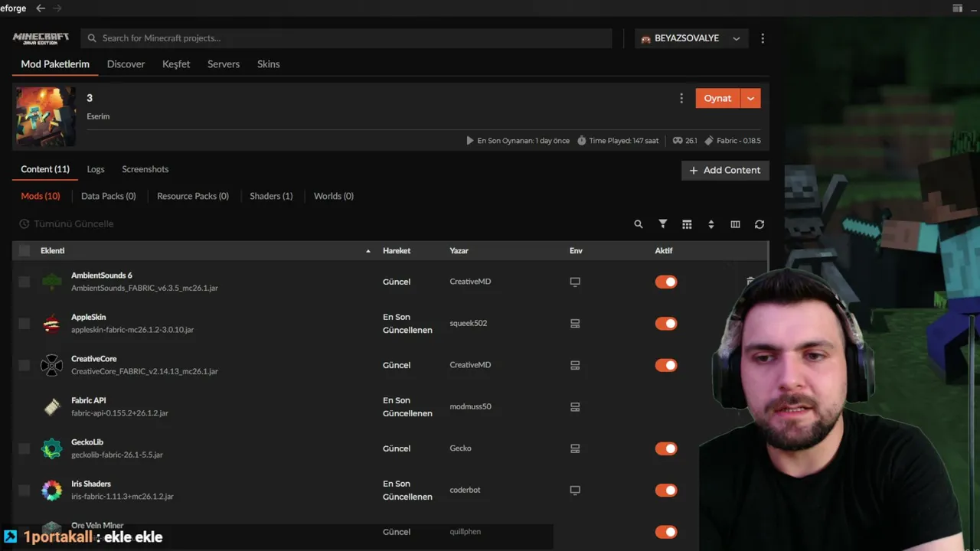Toggle the Ore Vein Miner mod

click(666, 532)
